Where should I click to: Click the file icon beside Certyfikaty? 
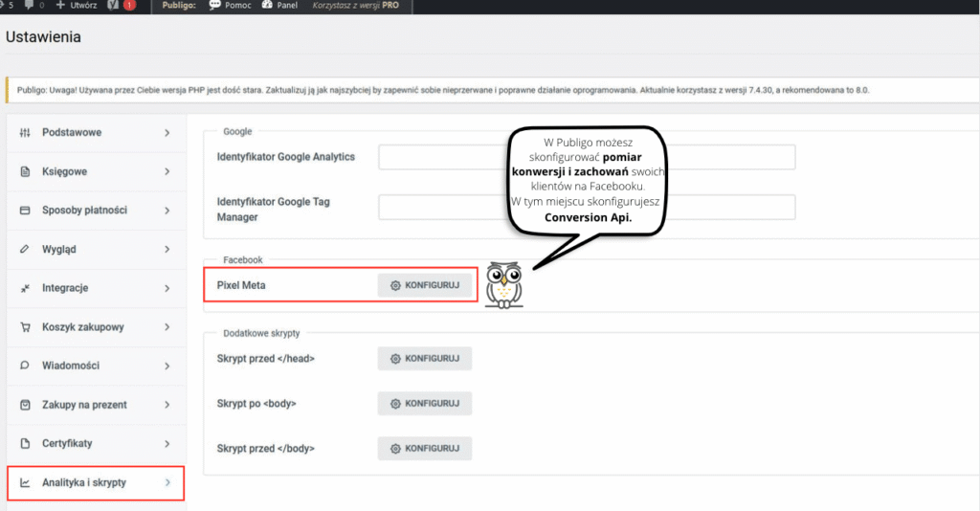(25, 443)
